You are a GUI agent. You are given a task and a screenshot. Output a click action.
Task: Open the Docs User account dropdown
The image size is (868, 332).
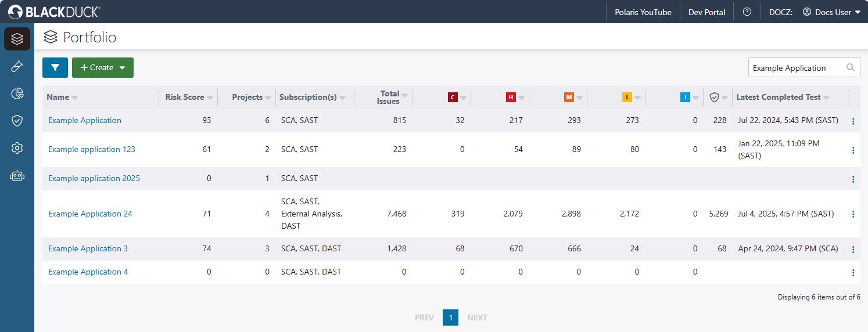point(831,12)
